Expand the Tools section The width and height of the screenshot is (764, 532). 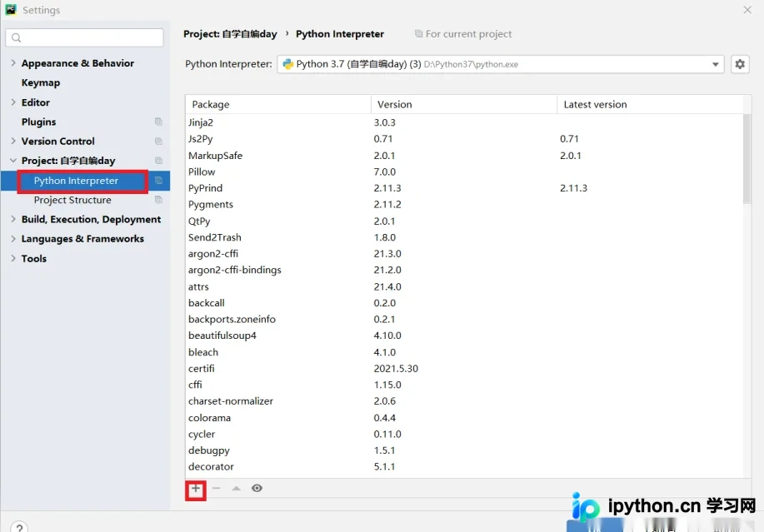coord(13,258)
